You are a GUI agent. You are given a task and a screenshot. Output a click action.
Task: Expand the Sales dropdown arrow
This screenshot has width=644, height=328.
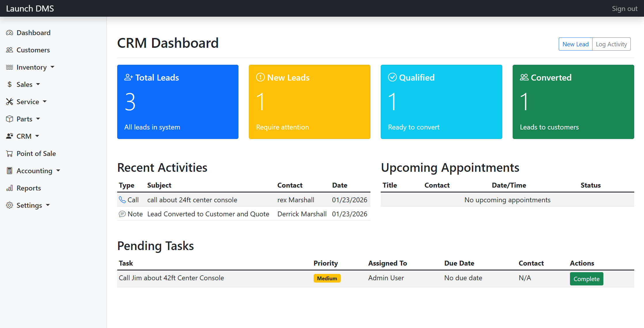point(38,84)
